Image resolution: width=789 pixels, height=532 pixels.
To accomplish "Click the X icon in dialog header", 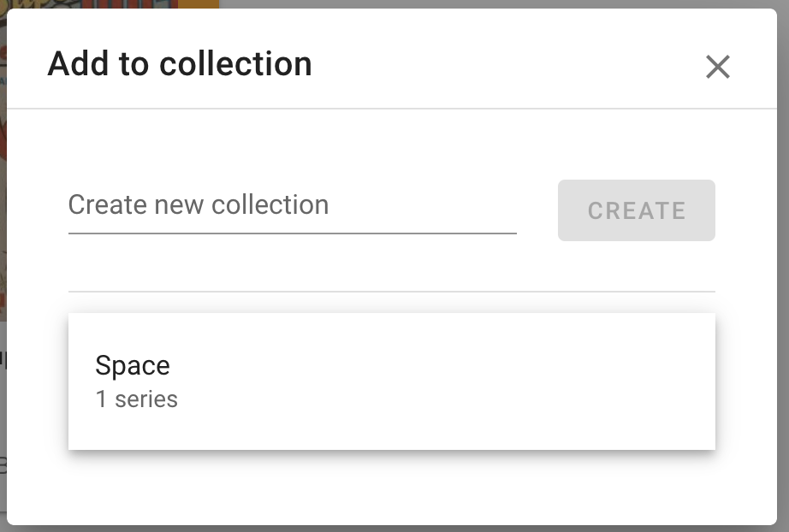I will point(717,67).
